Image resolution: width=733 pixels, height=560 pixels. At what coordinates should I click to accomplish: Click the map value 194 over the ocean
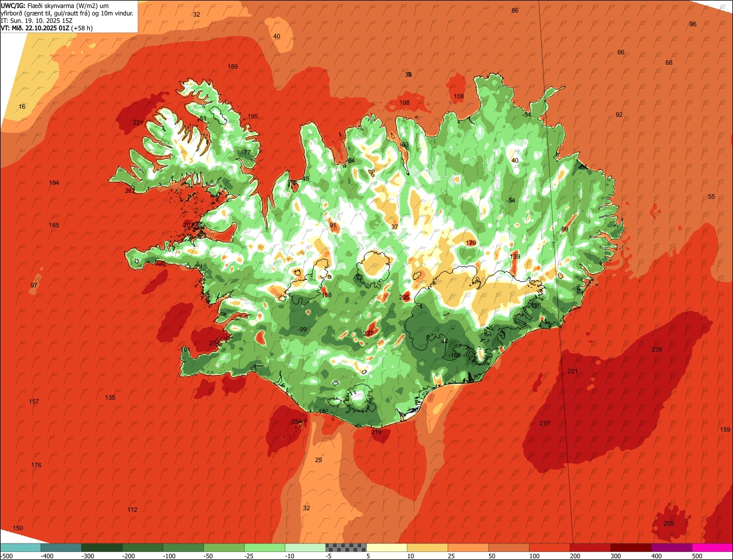click(x=54, y=183)
